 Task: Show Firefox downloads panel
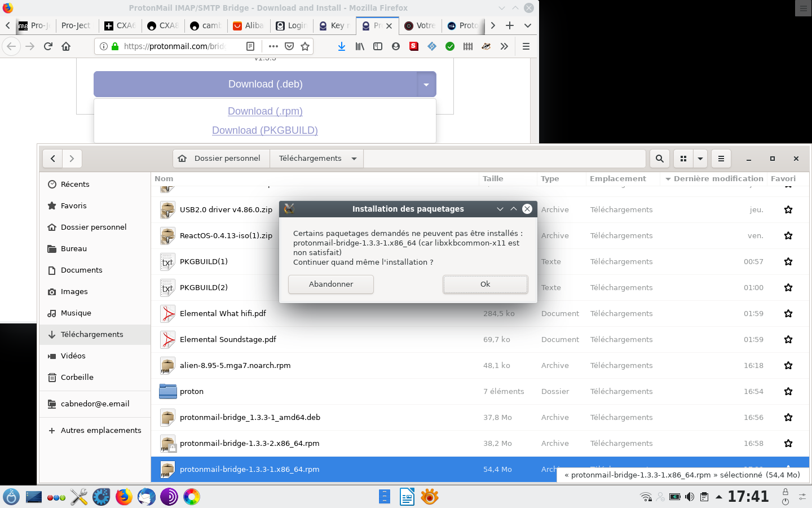(x=342, y=46)
